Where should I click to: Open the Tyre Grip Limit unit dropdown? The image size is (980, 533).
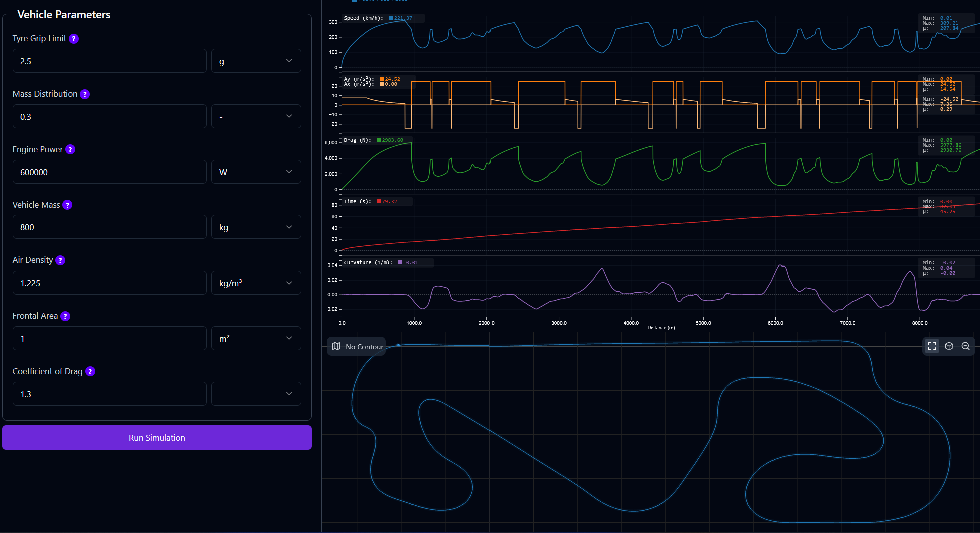coord(256,60)
